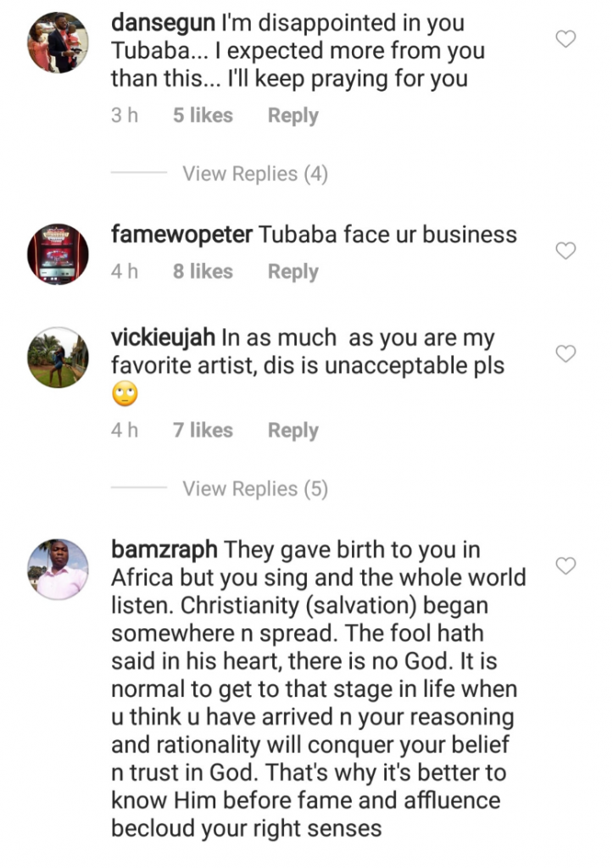Visit famewopeter's profile via username
This screenshot has width=613, height=868.
click(181, 235)
